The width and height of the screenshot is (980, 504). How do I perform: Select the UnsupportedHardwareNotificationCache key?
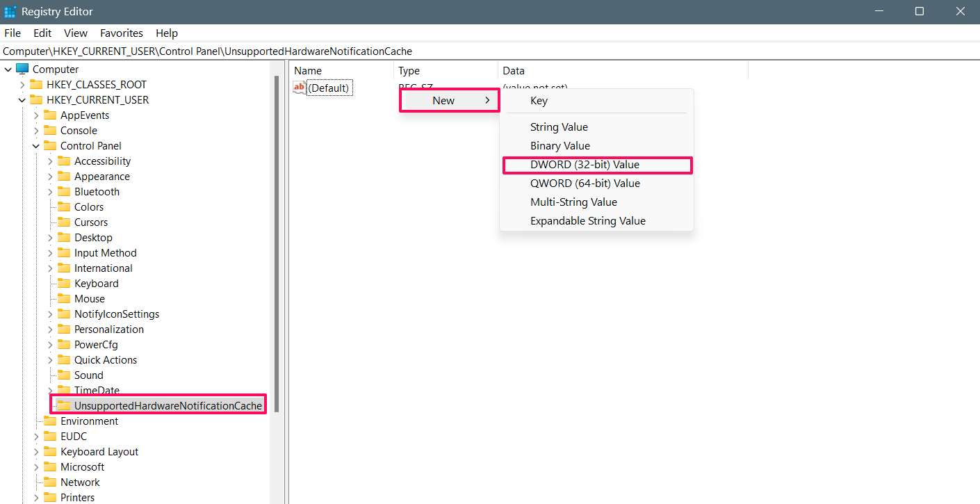tap(168, 405)
